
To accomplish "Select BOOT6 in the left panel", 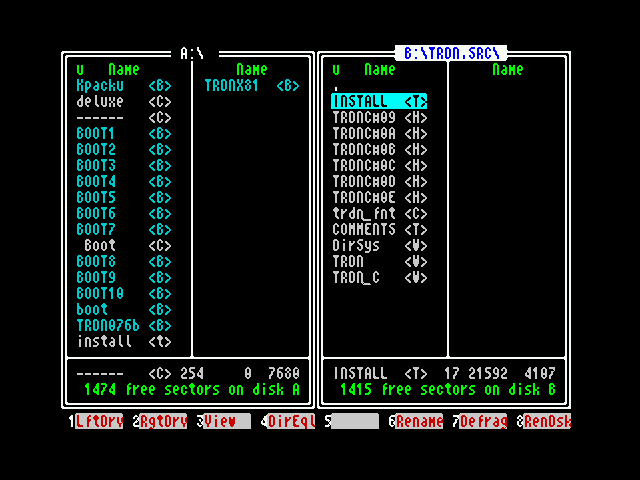I will 124,213.
